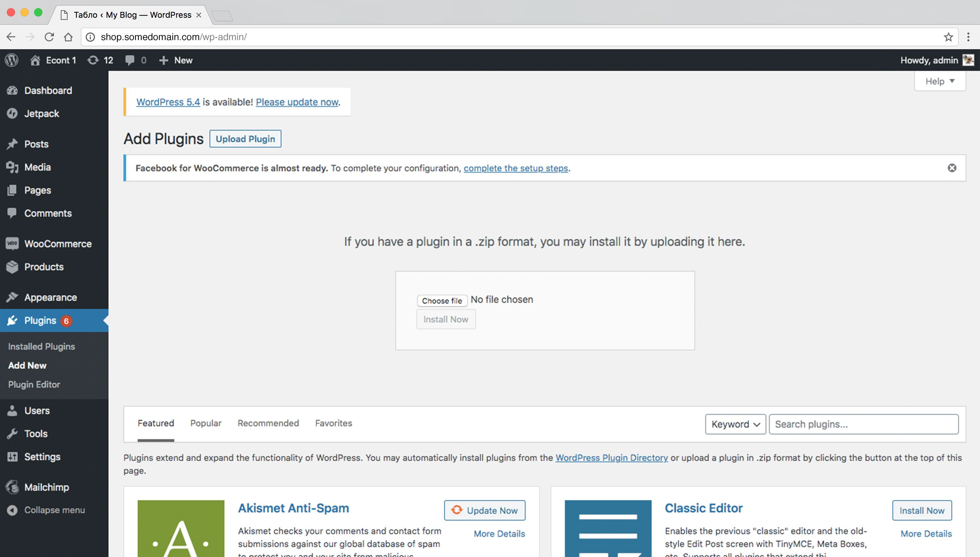Open the Akismet Anti-Spam title link
Screen dimensions: 980x557
point(293,508)
